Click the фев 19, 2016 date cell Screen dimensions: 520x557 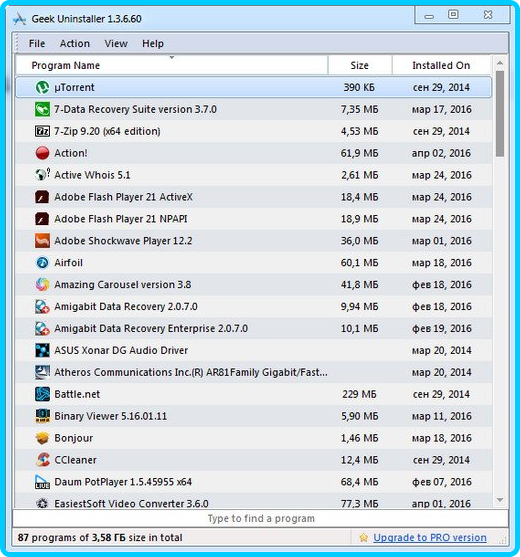point(442,329)
